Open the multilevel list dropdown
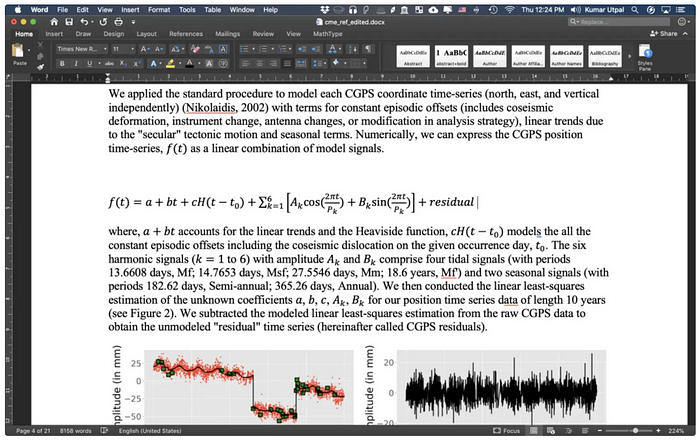Screen dimensions: 700x441 pyautogui.click(x=291, y=49)
